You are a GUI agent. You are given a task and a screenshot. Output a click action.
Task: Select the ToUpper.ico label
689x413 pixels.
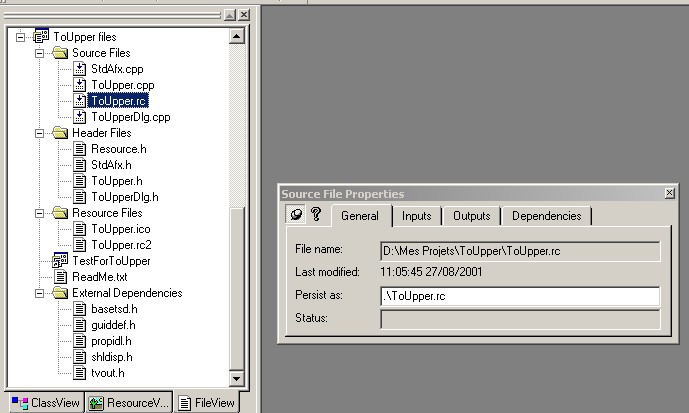coord(120,228)
